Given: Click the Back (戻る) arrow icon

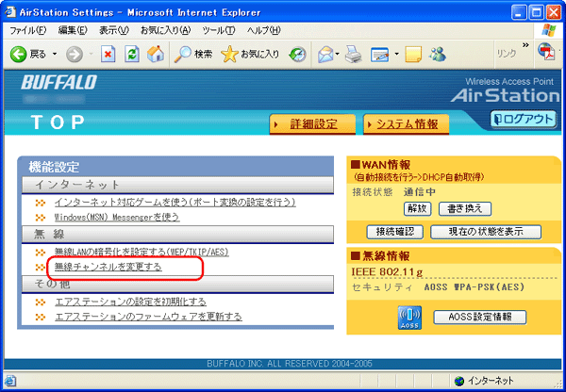Looking at the screenshot, I should click(19, 55).
